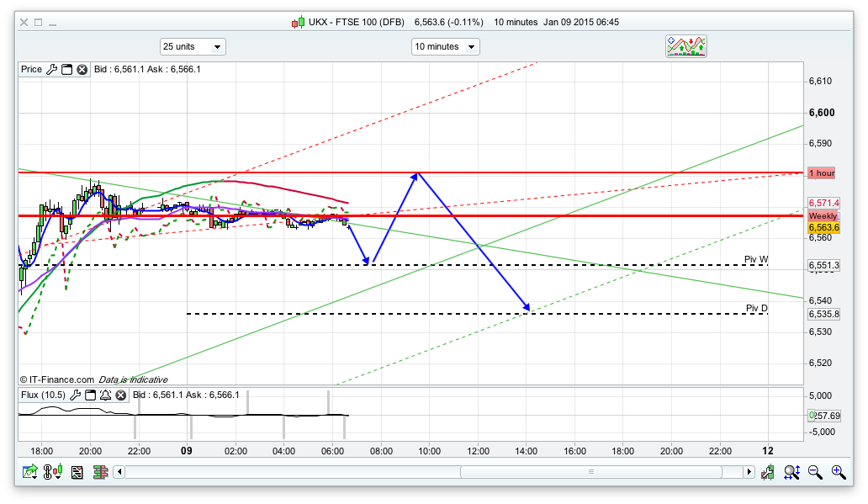
Task: Click the auto-fit zoom magnifier with arrows
Action: [x=791, y=473]
